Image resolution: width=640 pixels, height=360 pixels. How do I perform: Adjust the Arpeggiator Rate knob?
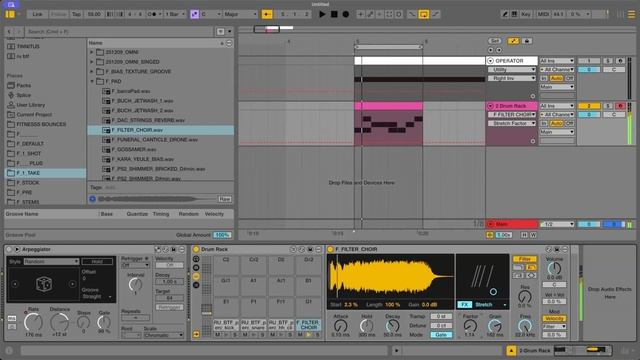point(33,322)
